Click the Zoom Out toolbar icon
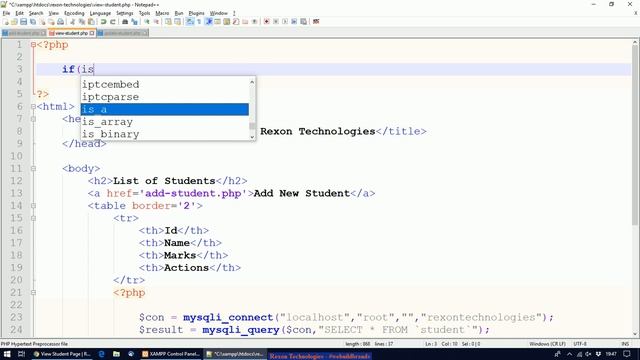Viewport: 640px width, 360px height. (156, 22)
